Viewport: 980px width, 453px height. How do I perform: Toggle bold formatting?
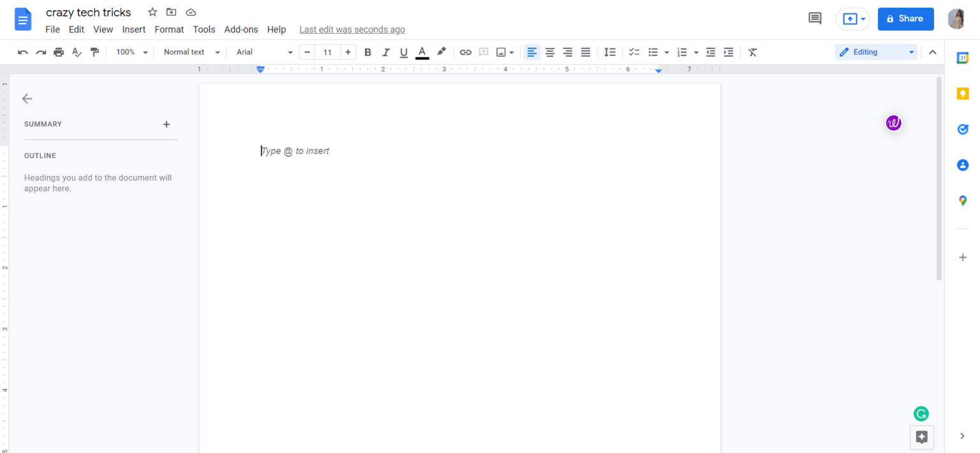click(367, 52)
